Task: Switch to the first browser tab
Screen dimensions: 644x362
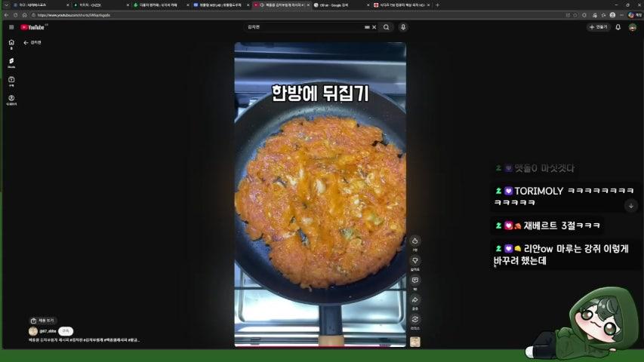Action: [39, 5]
